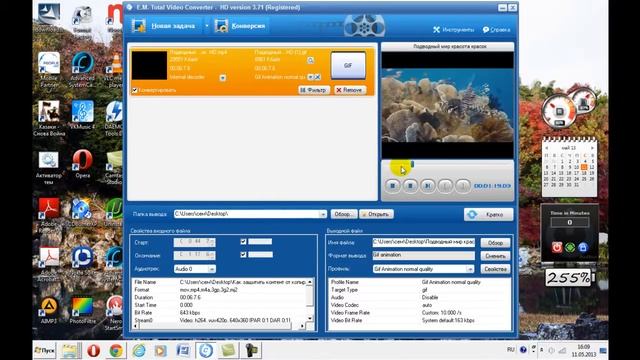This screenshot has height=360, width=640.
Task: Expand the Gif Animation normal quality profile dropdown
Action: click(x=470, y=269)
